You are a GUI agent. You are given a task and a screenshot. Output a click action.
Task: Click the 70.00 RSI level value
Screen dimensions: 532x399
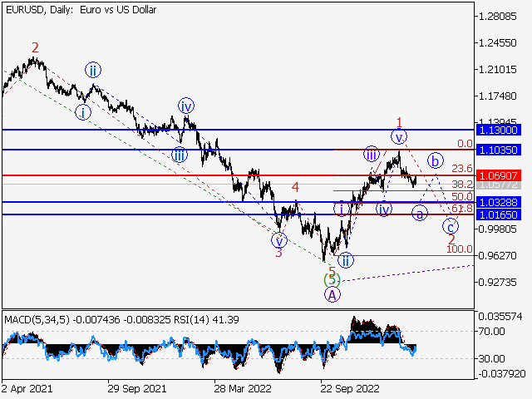pyautogui.click(x=492, y=331)
